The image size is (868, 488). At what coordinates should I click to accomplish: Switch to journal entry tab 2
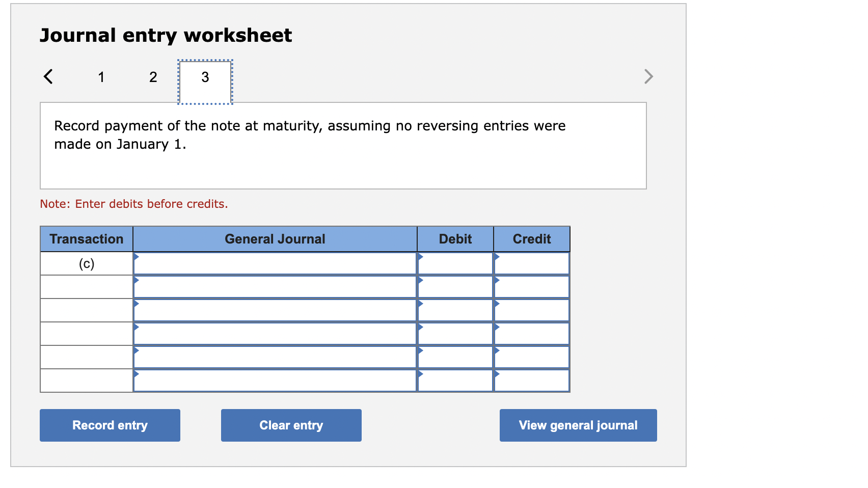(x=153, y=77)
